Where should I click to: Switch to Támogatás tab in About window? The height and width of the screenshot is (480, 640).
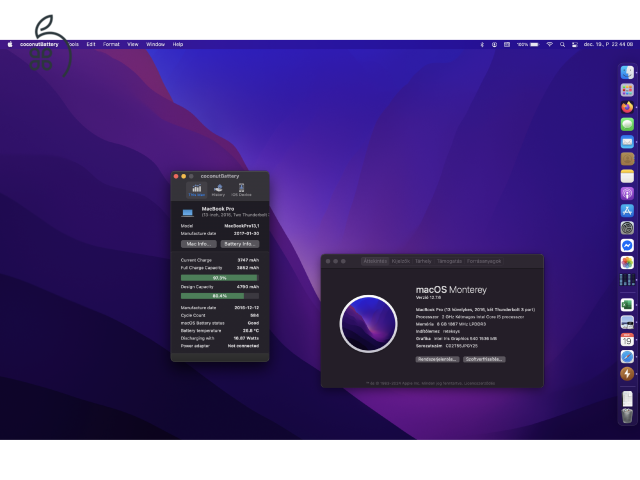pos(449,261)
